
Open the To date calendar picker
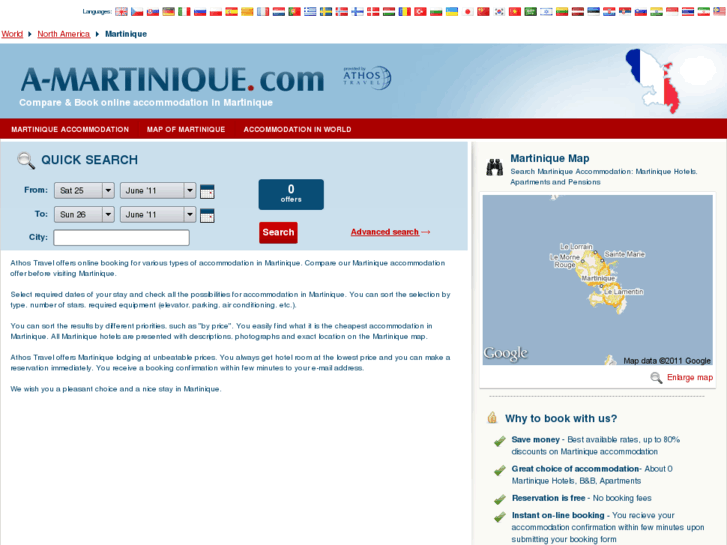pos(207,215)
